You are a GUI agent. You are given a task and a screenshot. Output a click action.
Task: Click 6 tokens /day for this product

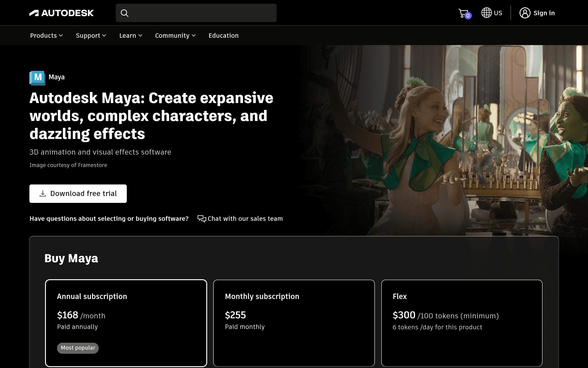(437, 327)
